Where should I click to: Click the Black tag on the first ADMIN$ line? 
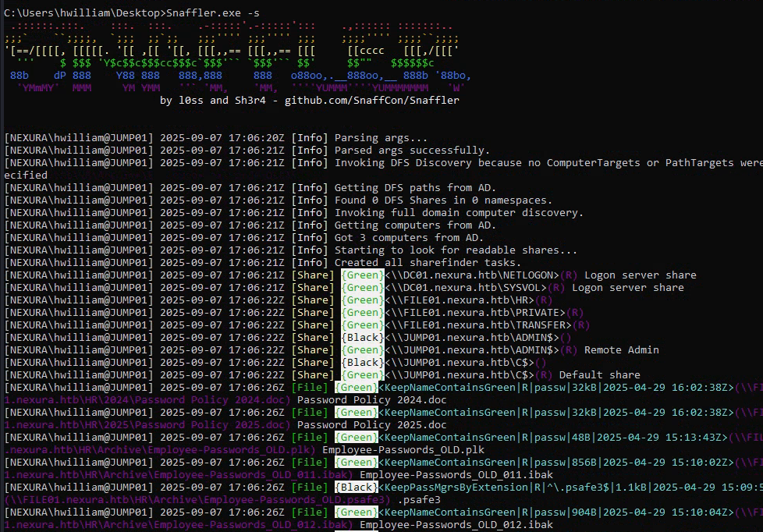363,338
